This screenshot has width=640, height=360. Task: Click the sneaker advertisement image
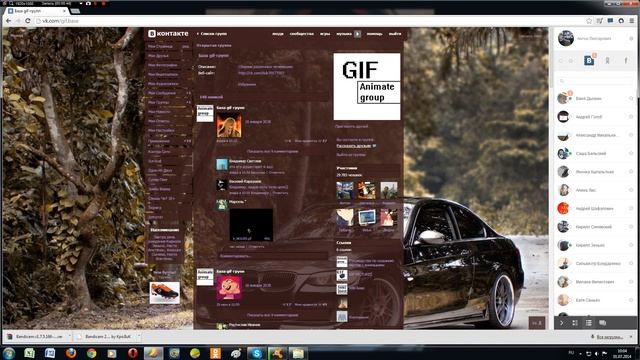coord(164,293)
